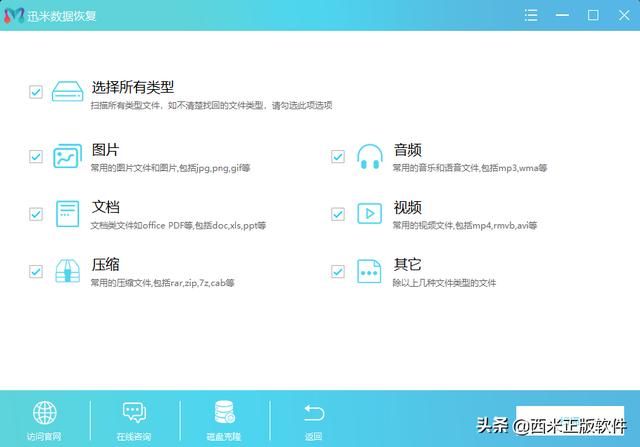Disable the 压缩 archives checkbox
This screenshot has height=447, width=640.
coord(36,271)
